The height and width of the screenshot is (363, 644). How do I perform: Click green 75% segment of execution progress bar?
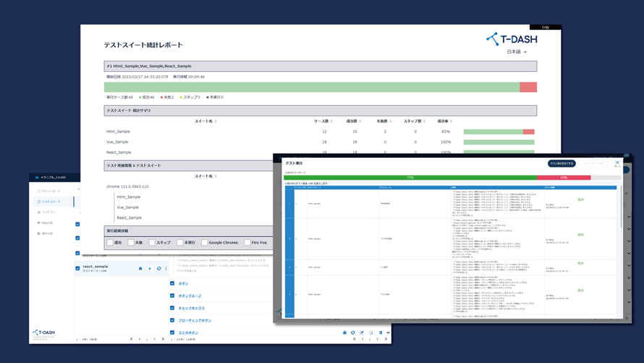(410, 178)
